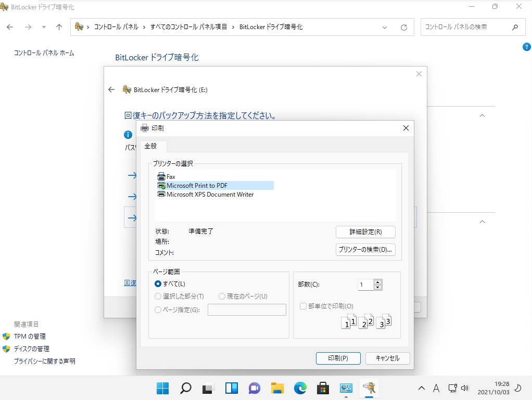
Task: Open コントロール パネル ホーム link
Action: 44,53
